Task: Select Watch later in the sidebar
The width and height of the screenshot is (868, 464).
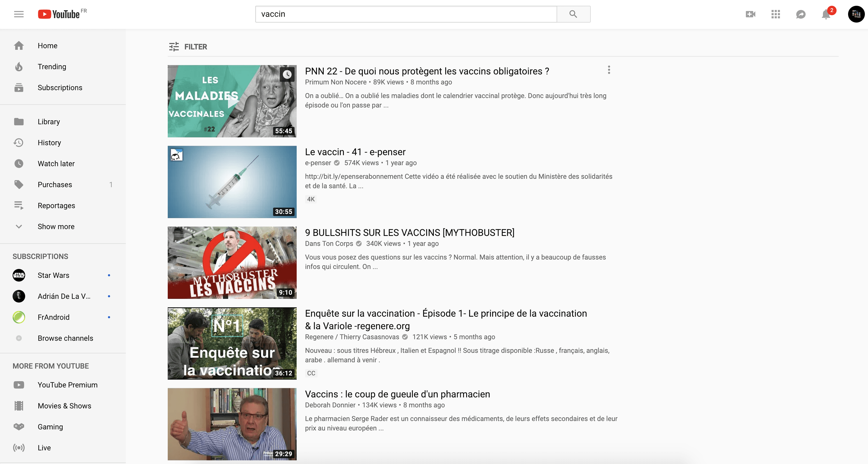Action: (56, 164)
